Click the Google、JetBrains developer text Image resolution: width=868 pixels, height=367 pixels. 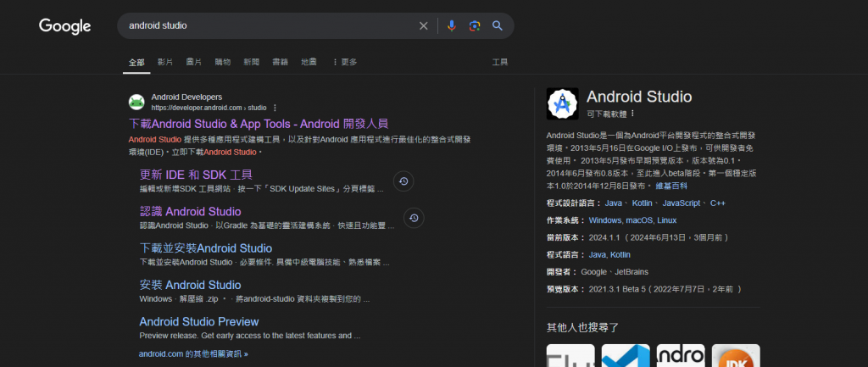pos(615,272)
